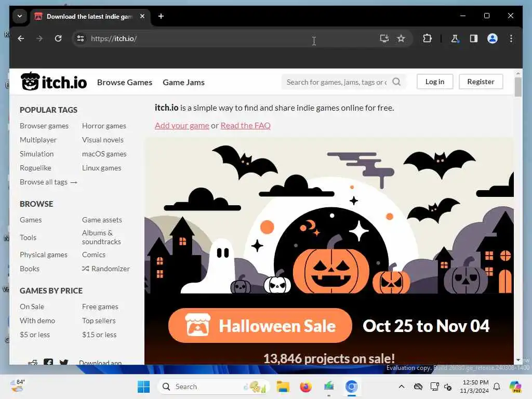Open a new tab with the plus icon

tap(161, 16)
